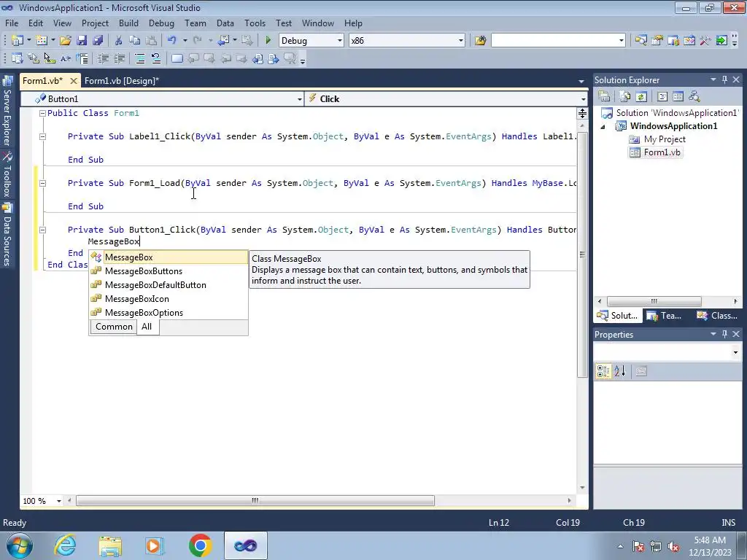This screenshot has width=747, height=560.
Task: Select MessageBoxButtons in IntelliSense list
Action: coord(169,271)
